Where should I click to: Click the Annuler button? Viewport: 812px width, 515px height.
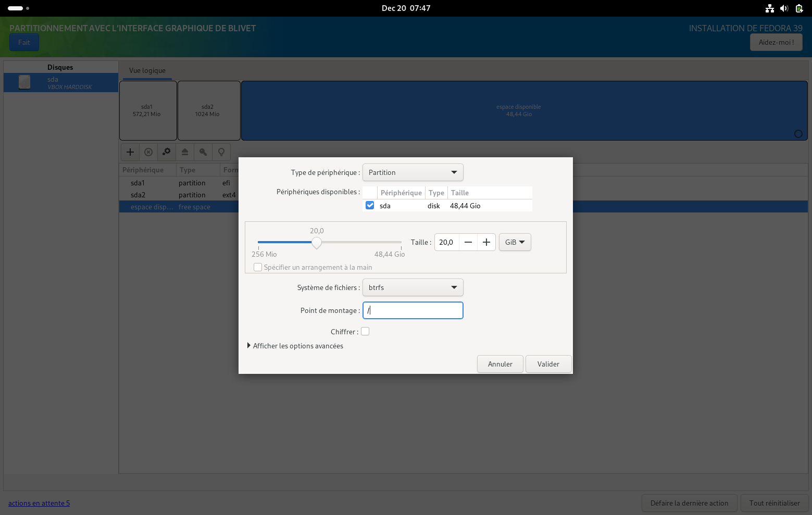pyautogui.click(x=500, y=364)
